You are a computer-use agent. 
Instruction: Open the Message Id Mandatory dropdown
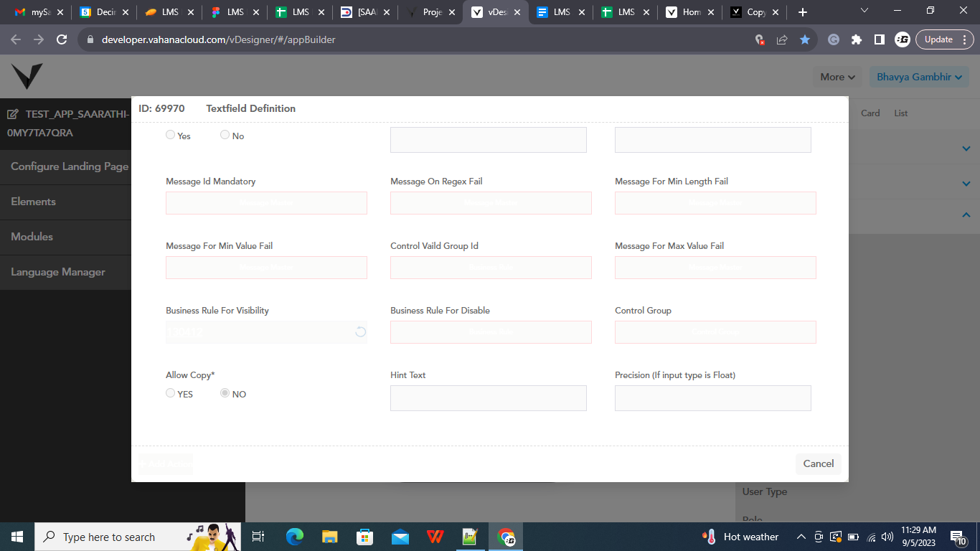point(266,203)
